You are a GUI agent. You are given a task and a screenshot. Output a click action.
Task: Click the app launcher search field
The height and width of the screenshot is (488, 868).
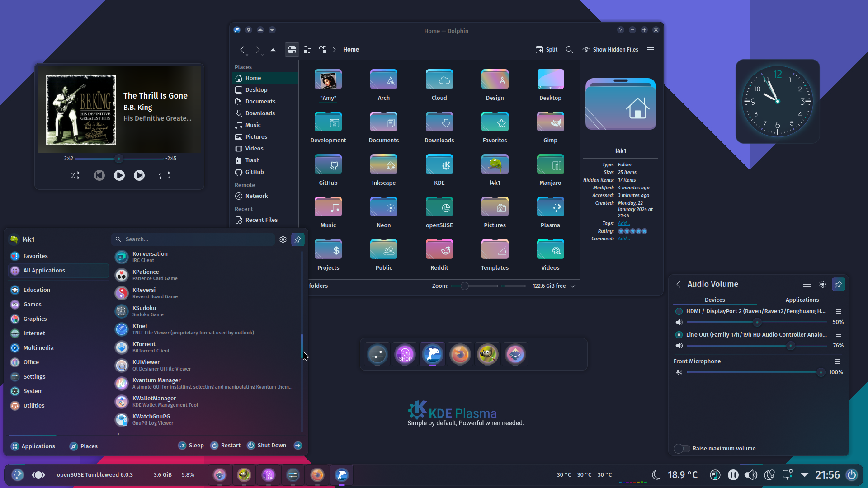tap(193, 239)
